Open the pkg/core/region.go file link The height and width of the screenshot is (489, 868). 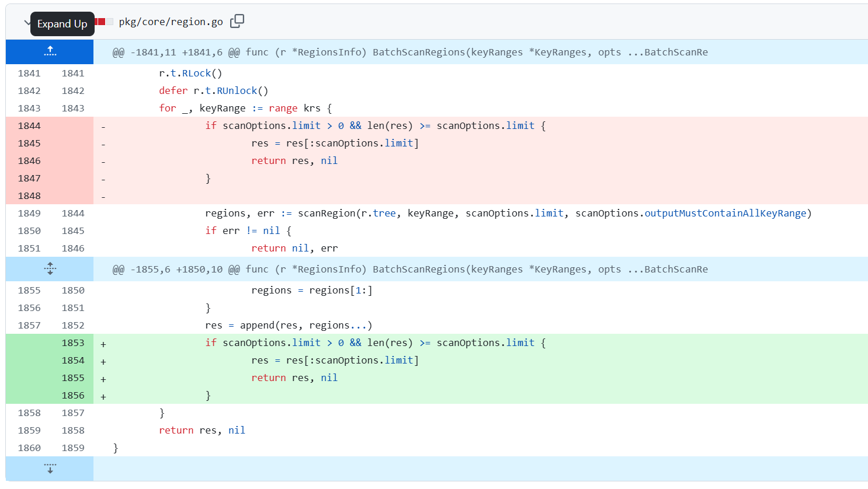pyautogui.click(x=171, y=22)
